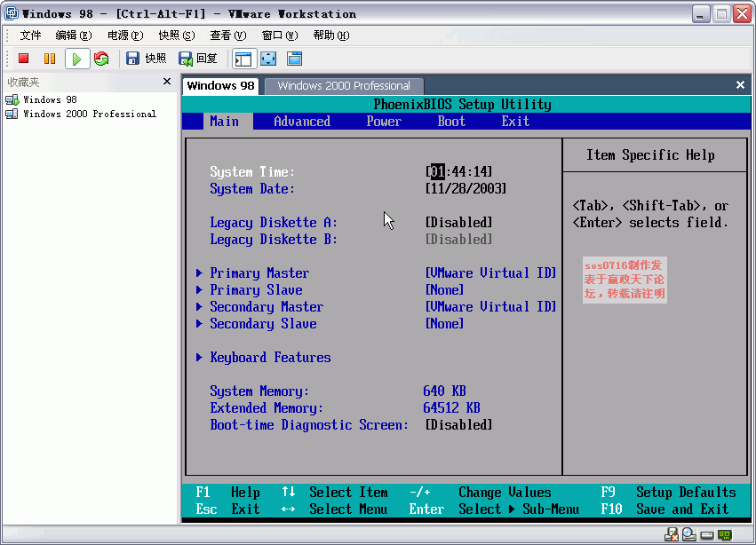Click the Secondary Slave label
The height and width of the screenshot is (545, 756).
(x=263, y=324)
